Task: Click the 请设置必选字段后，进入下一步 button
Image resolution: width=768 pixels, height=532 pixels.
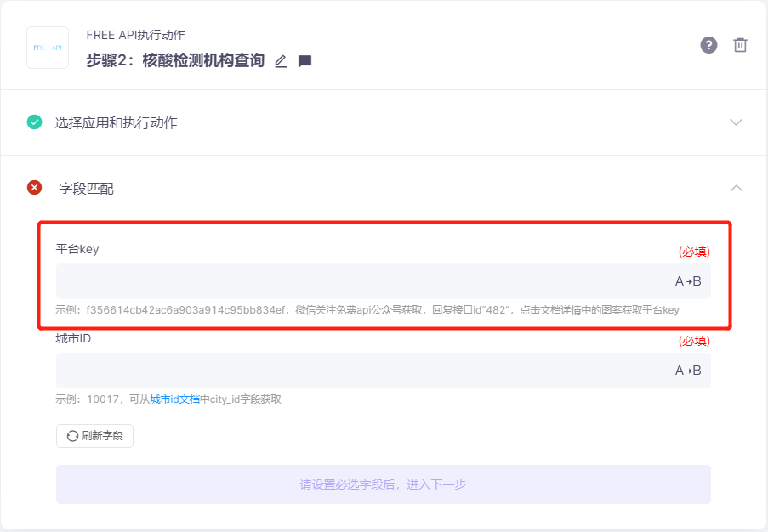Action: tap(383, 484)
